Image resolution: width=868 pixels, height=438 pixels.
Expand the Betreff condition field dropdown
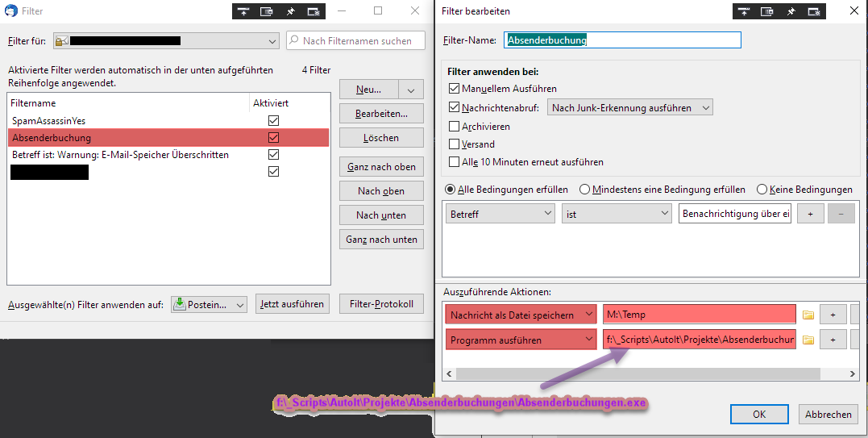[500, 214]
